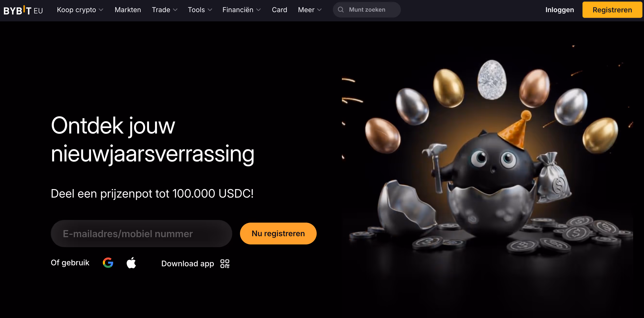This screenshot has width=644, height=318.
Task: Open the Meer dropdown menu
Action: [309, 10]
